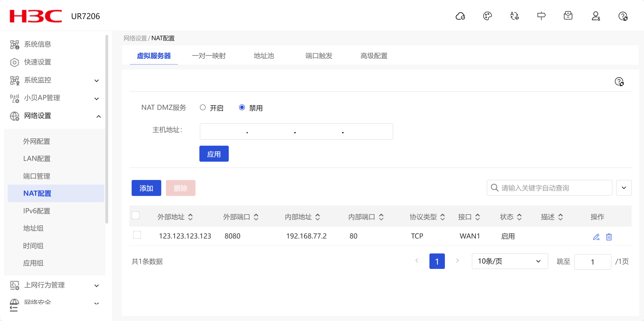Click the blue 添加 button
This screenshot has height=321, width=644.
click(x=146, y=188)
